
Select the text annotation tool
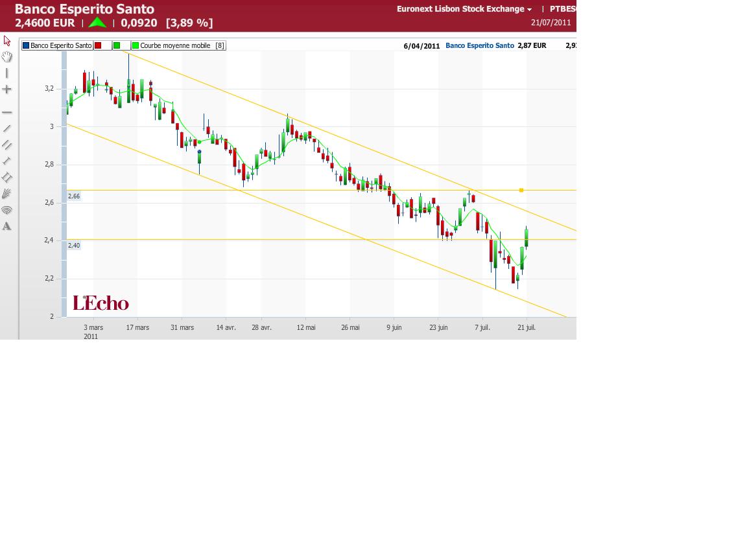point(6,226)
